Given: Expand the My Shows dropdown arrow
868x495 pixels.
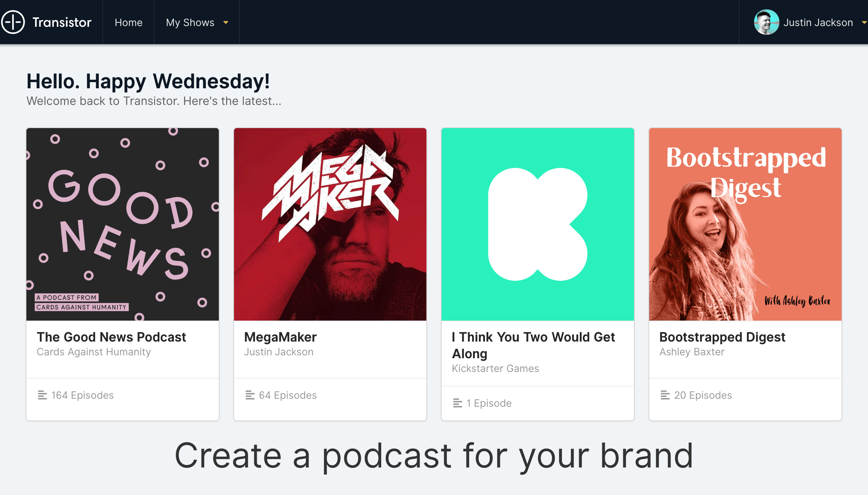Looking at the screenshot, I should (226, 23).
